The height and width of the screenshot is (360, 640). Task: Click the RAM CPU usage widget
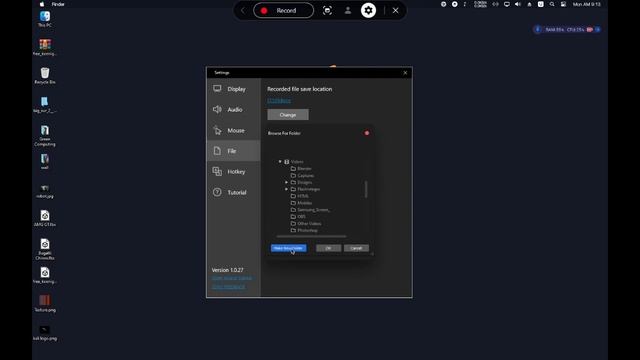click(567, 29)
